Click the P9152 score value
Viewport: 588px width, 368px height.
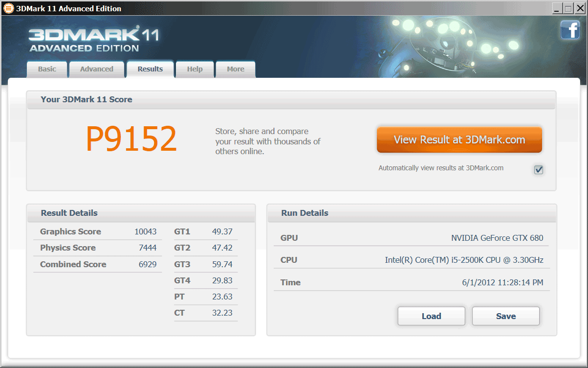131,139
